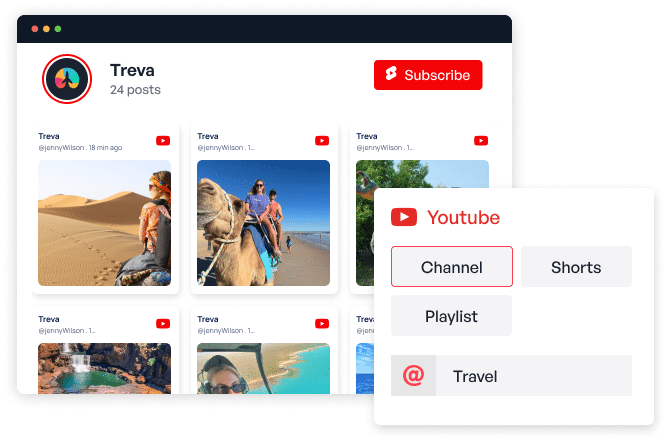
Task: Click YouTube icon on top-right post card
Action: pyautogui.click(x=481, y=141)
